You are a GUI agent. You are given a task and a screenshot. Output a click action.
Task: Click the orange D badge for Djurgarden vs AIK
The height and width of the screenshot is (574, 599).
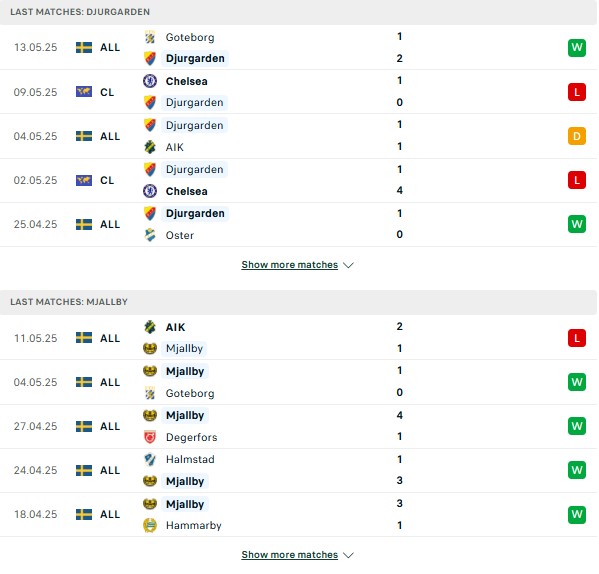(x=576, y=136)
